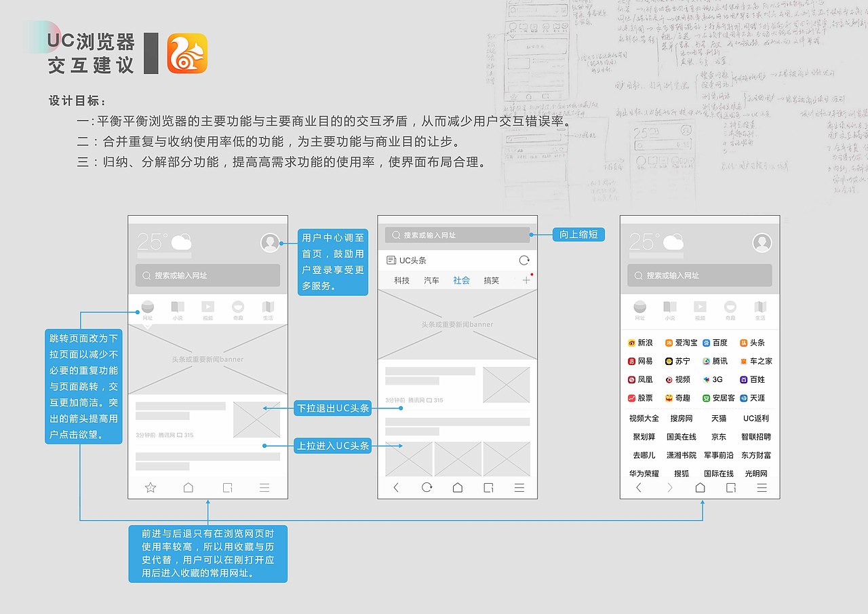Open the 网址 icon in the right phone mockup

point(639,310)
